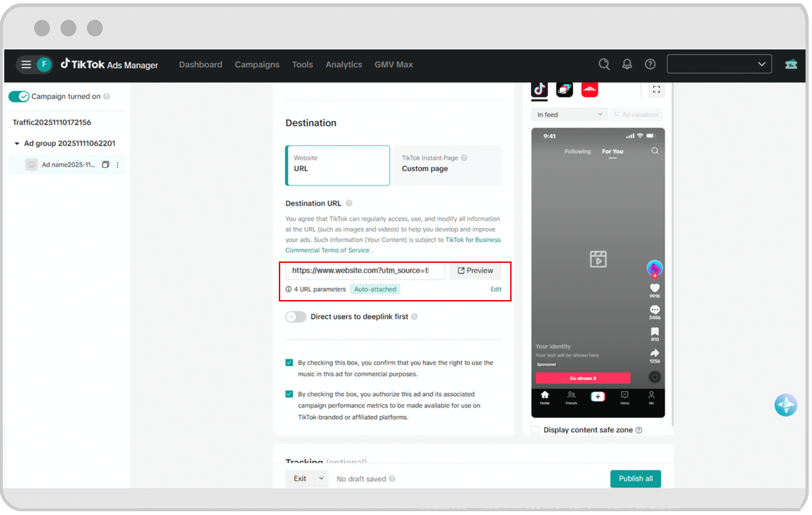
Task: Open the search icon in top navigation
Action: [604, 64]
